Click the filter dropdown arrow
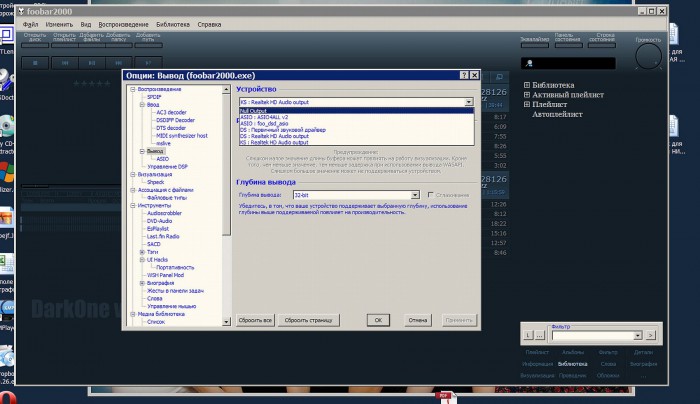The height and width of the screenshot is (404, 700). (x=638, y=335)
